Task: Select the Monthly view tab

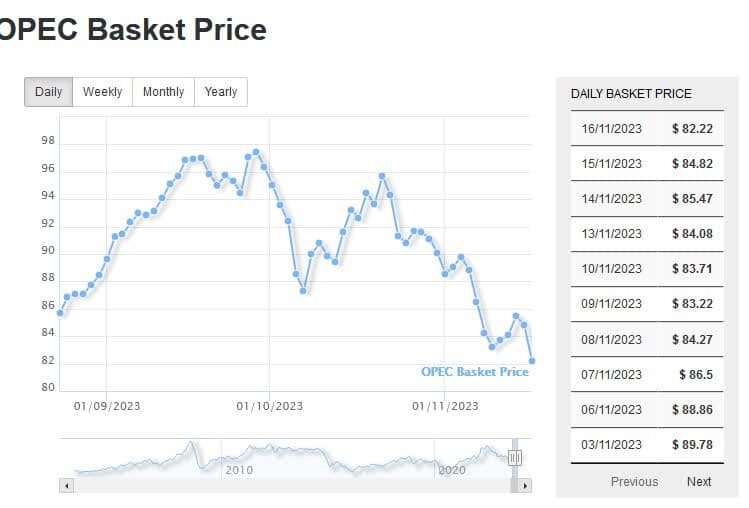Action: click(x=163, y=92)
